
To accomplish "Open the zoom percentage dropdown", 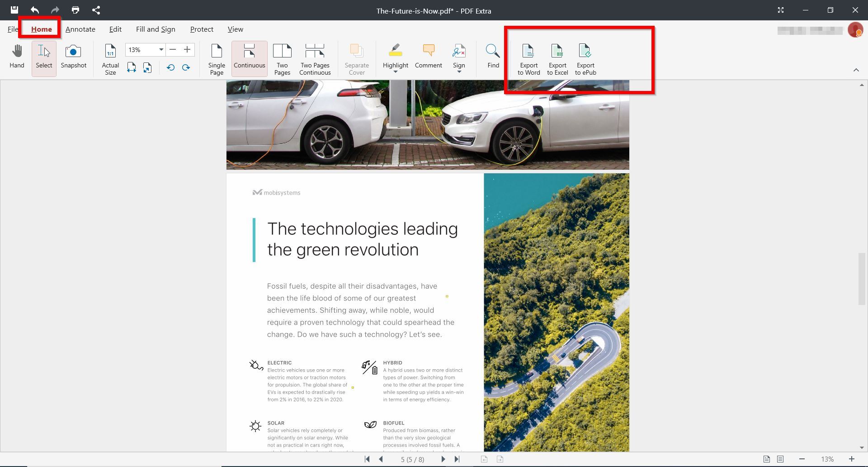I will (x=161, y=50).
